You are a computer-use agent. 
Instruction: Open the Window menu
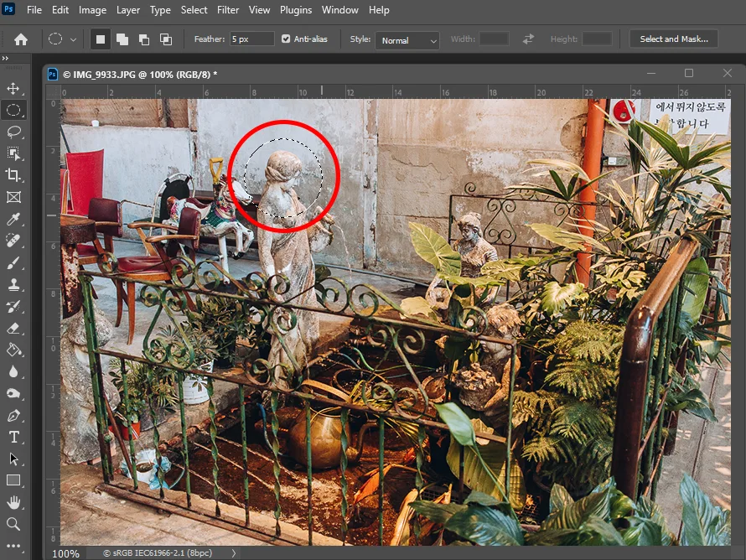(339, 9)
